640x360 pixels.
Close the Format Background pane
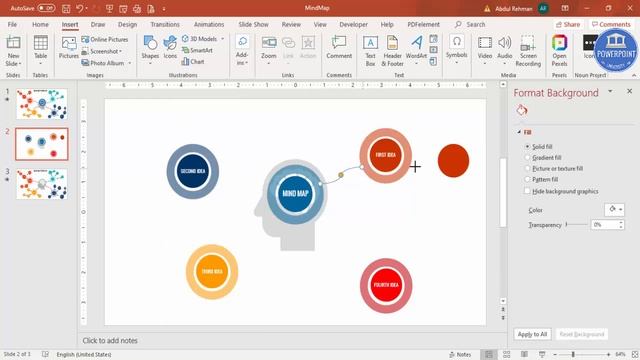[629, 91]
